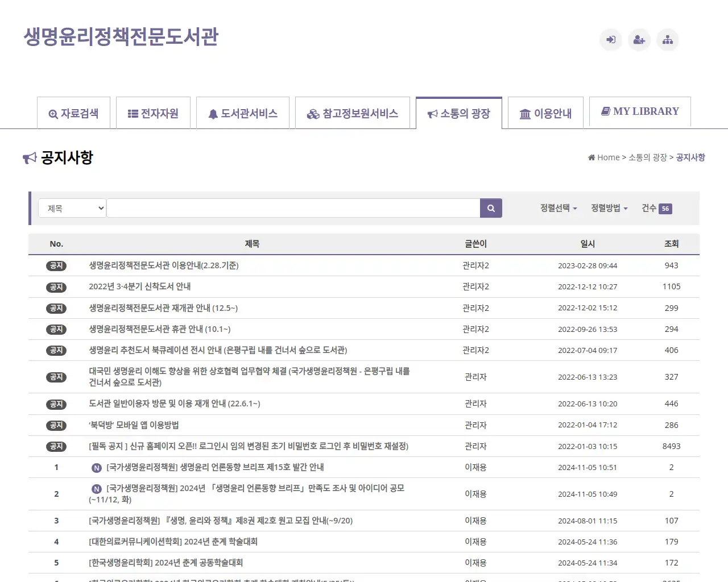The image size is (728, 582).
Task: Open the 제목 search field dropdown
Action: (x=72, y=208)
